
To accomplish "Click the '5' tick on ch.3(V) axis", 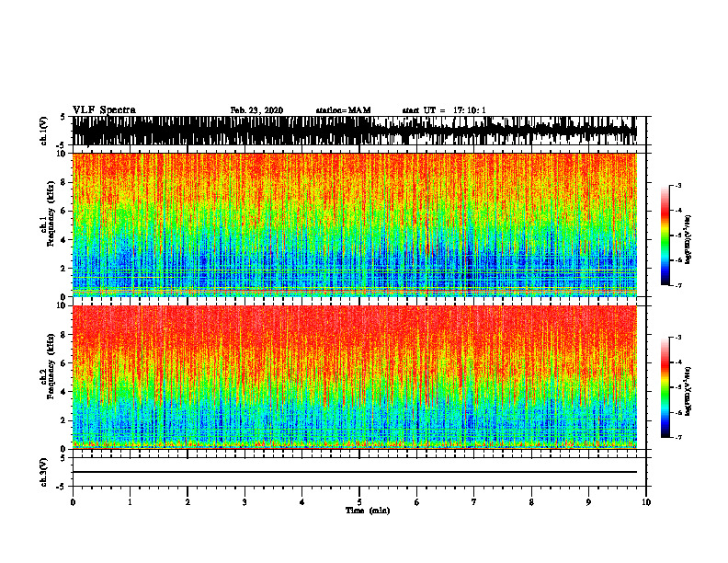I will coord(63,458).
